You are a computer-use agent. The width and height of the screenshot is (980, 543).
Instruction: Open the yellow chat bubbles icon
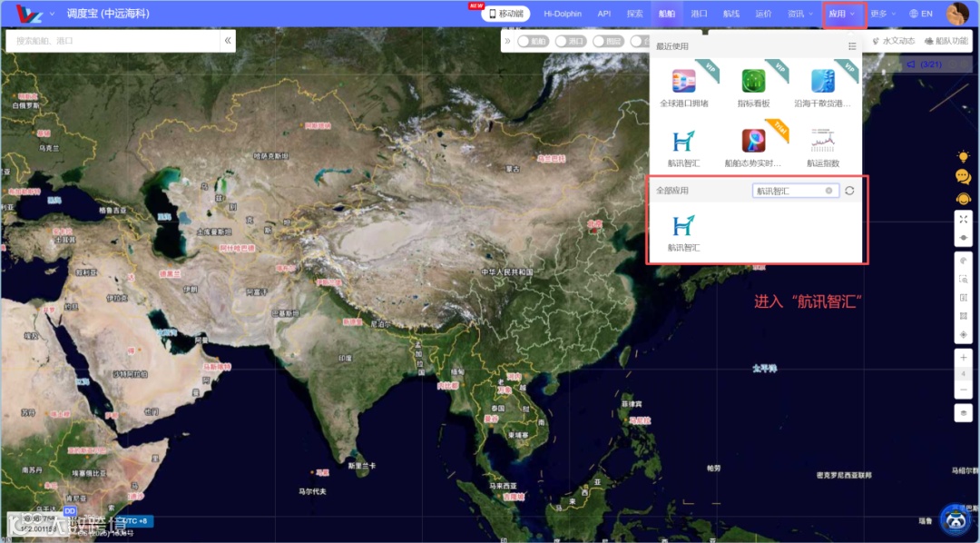[963, 178]
